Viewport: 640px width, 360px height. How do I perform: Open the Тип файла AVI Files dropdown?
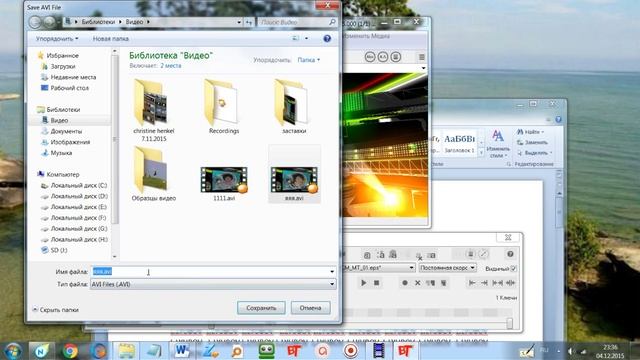point(213,284)
